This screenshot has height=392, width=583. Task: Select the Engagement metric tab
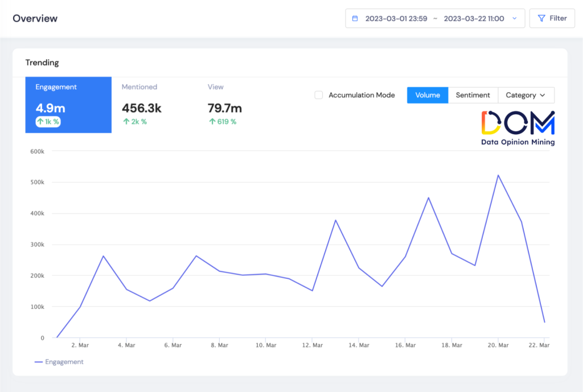[x=68, y=105]
